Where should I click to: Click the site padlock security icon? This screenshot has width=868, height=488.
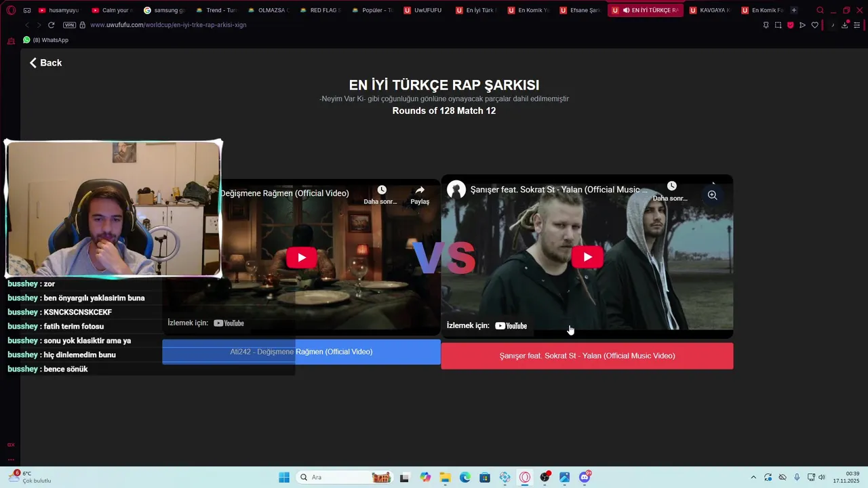coord(82,25)
